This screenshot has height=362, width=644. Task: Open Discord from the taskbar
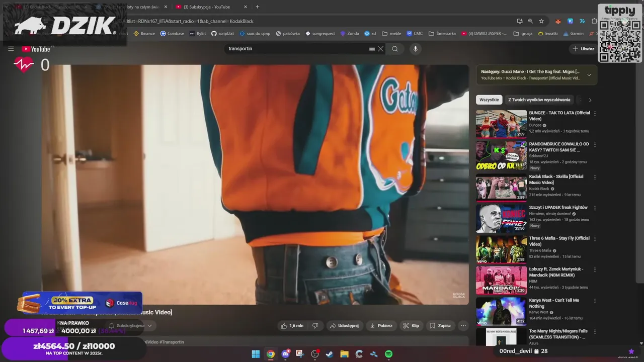coord(285,354)
